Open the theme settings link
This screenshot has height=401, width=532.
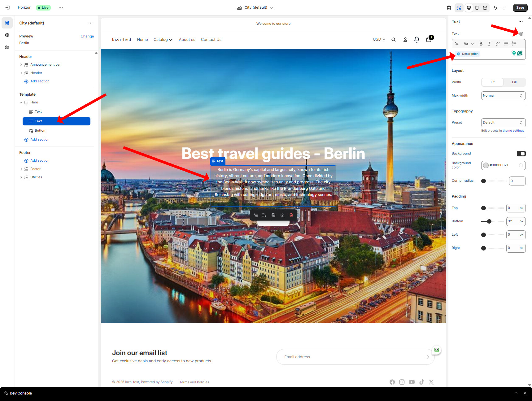(513, 131)
